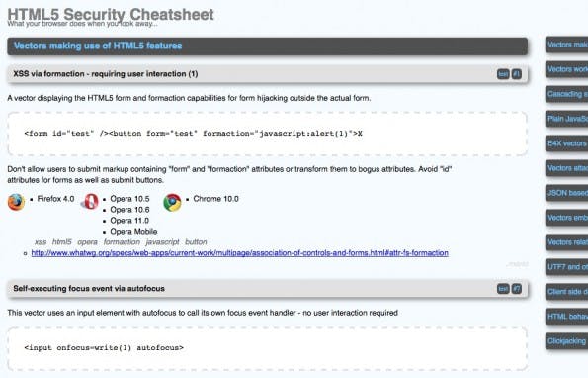Click the Firefox browser logo icon
Viewport: 588px width, 378px height.
click(x=16, y=202)
